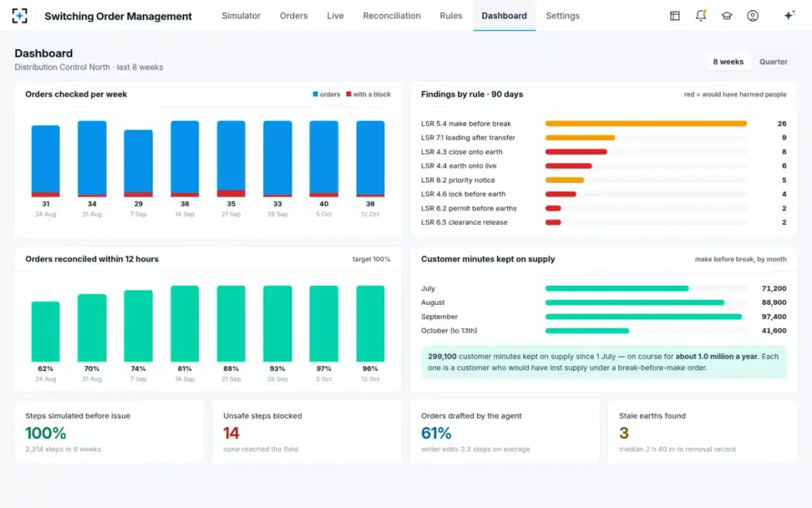Viewport: 812px width, 508px height.
Task: Open the Unsafe steps blocked card
Action: coord(307,431)
